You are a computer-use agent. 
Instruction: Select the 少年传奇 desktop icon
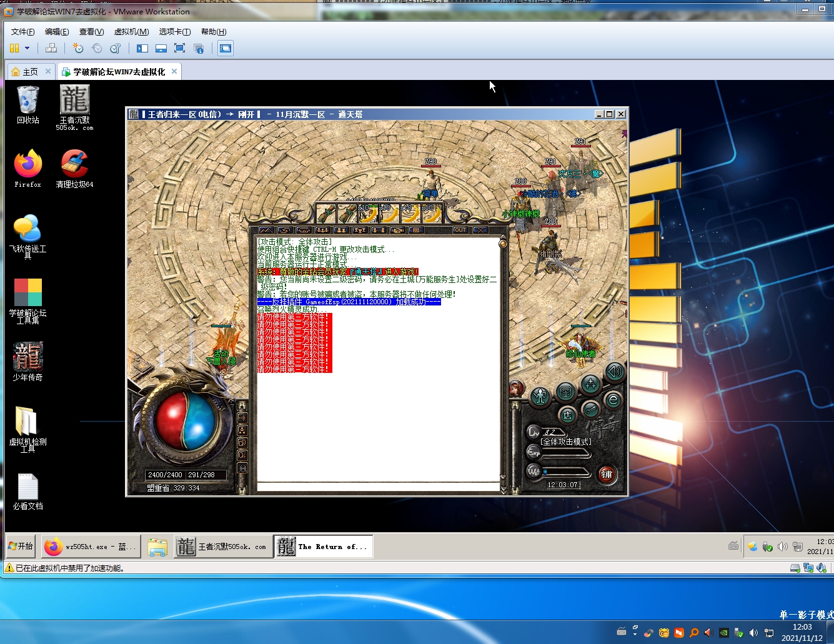28,362
